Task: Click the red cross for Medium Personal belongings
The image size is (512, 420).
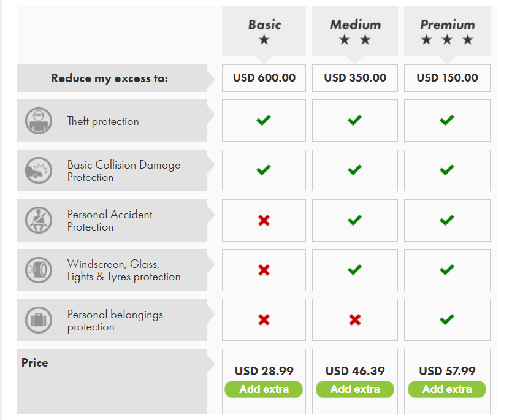Action: tap(355, 319)
